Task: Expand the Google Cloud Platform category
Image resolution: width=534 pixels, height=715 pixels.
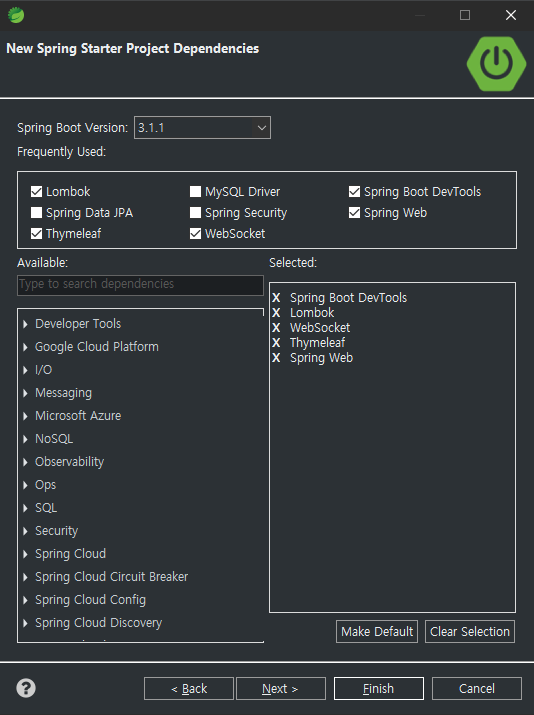Action: click(x=26, y=347)
